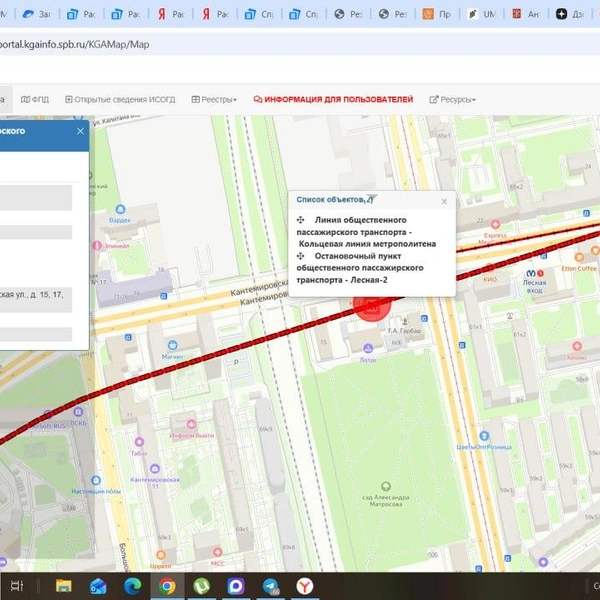Expand the Реестры dropdown menu
600x600 pixels.
click(214, 99)
